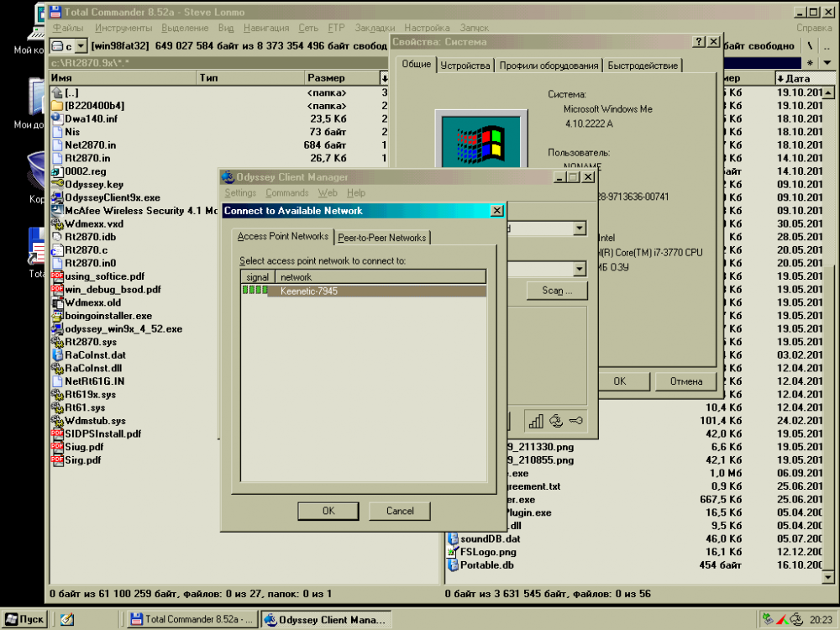Switch to Peer-to-Peer Networks tab
The height and width of the screenshot is (630, 840).
[x=382, y=238]
